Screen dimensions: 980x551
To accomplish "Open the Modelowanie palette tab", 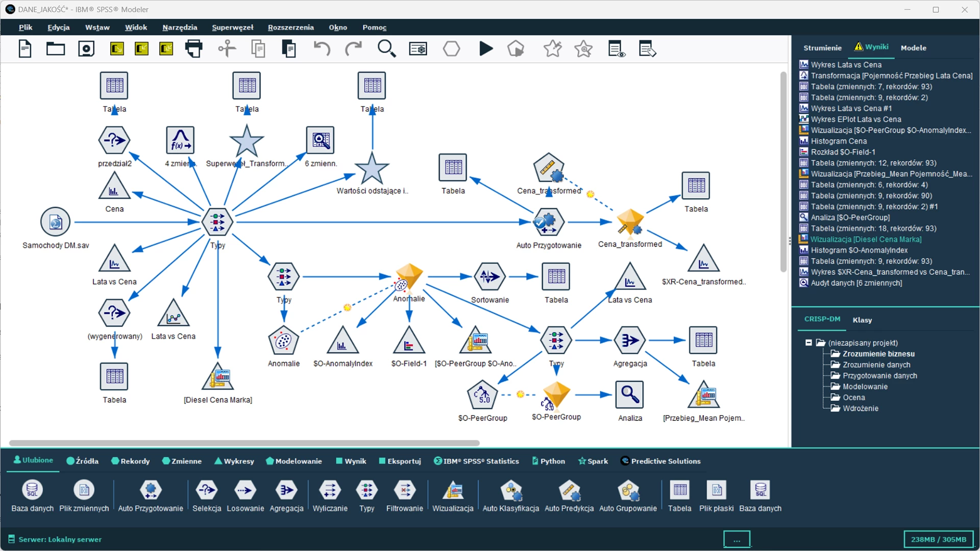I will click(293, 461).
